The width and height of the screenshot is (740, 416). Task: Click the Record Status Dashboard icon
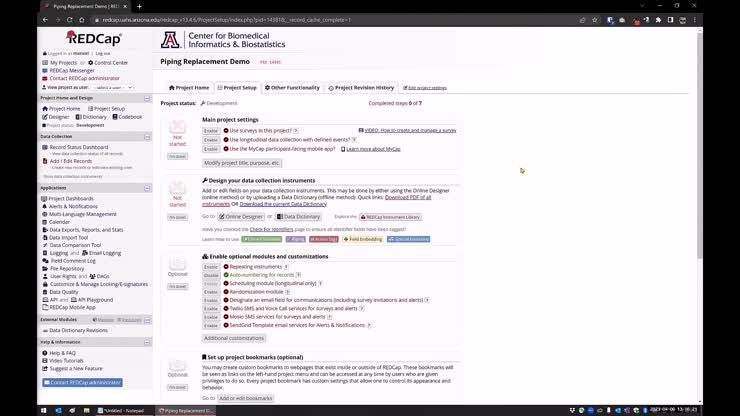[44, 147]
